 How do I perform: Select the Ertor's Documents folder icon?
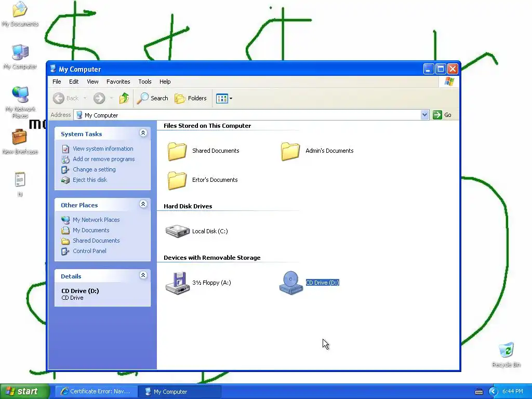point(177,180)
